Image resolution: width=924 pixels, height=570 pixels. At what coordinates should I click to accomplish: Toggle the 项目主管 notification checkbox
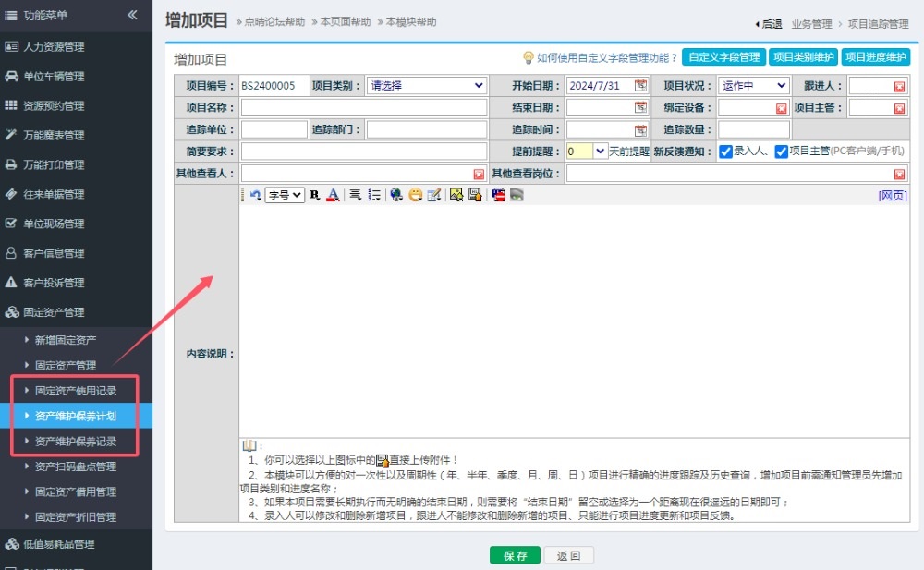point(781,152)
